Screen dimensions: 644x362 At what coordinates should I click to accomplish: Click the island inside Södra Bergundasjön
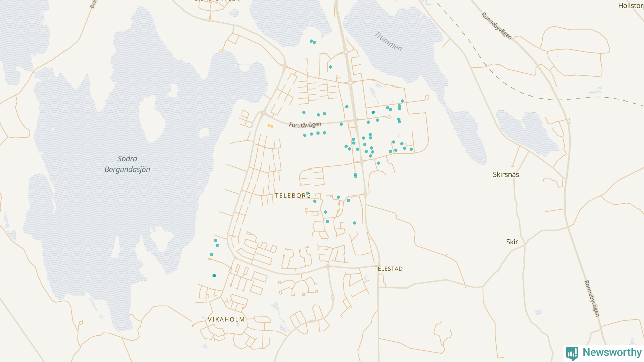tap(152, 119)
